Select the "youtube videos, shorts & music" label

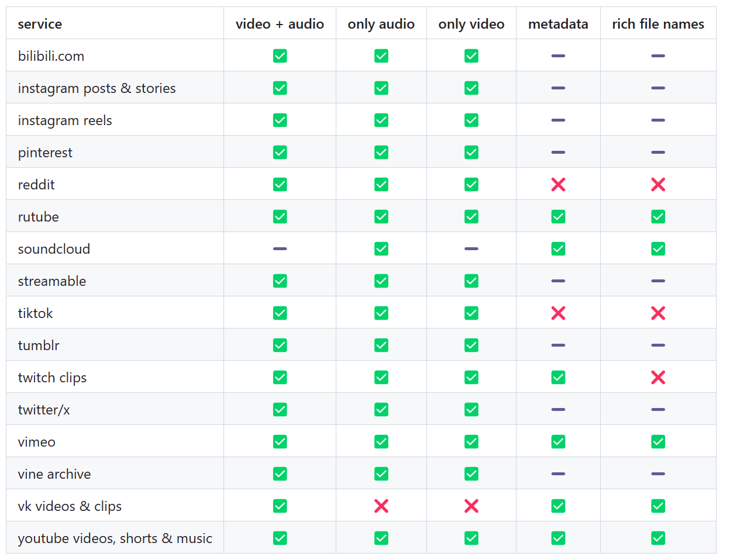115,538
